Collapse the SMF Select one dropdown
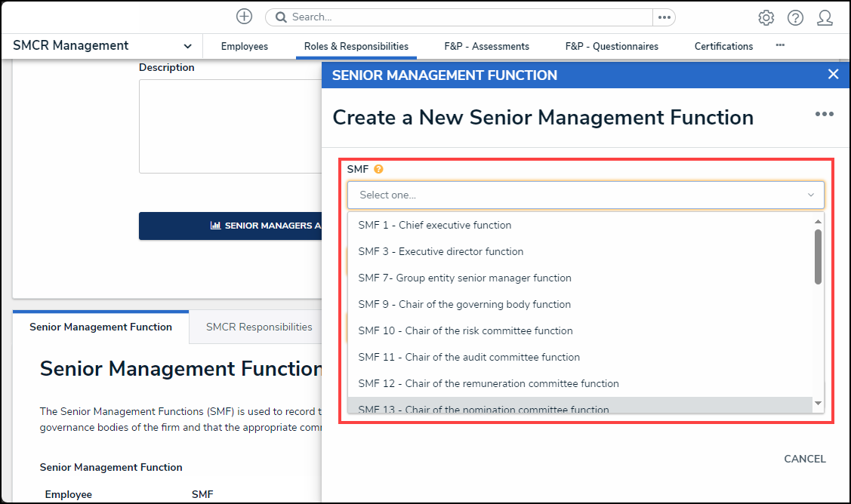Viewport: 851px width, 504px height. coord(810,195)
